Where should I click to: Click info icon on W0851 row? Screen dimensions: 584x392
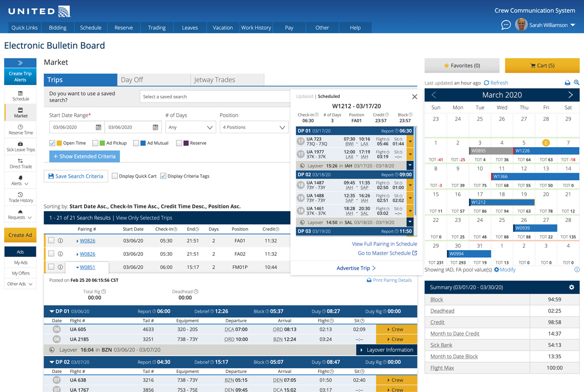[60, 267]
